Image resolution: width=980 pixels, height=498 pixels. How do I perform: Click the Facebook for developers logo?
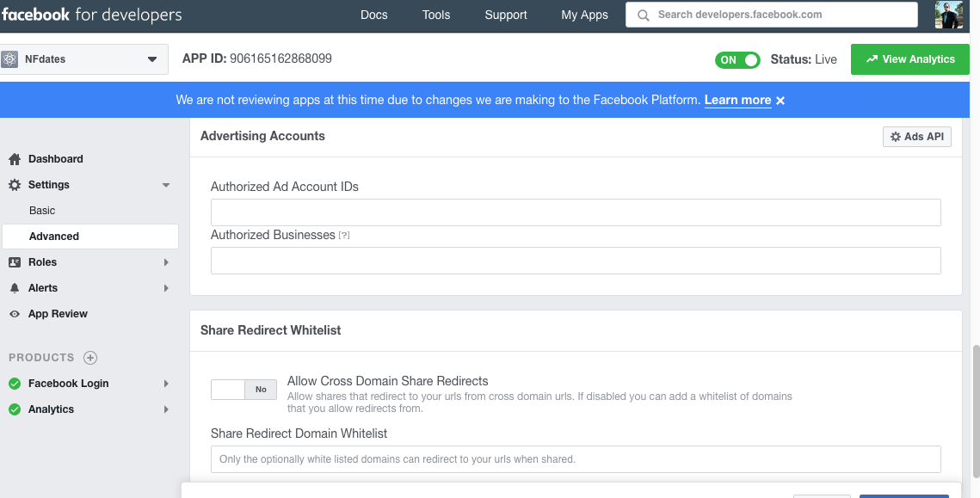click(91, 15)
